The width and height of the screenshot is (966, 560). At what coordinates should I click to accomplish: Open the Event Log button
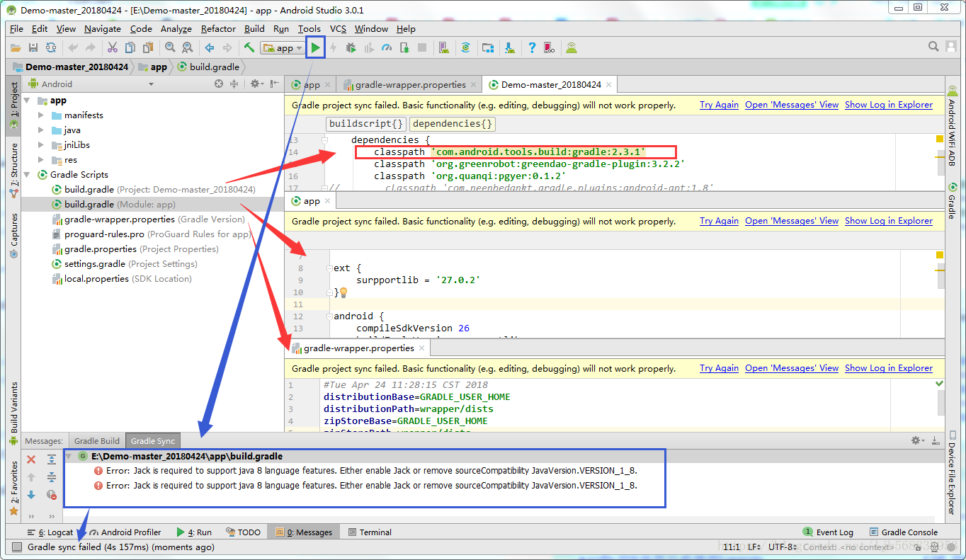[828, 532]
